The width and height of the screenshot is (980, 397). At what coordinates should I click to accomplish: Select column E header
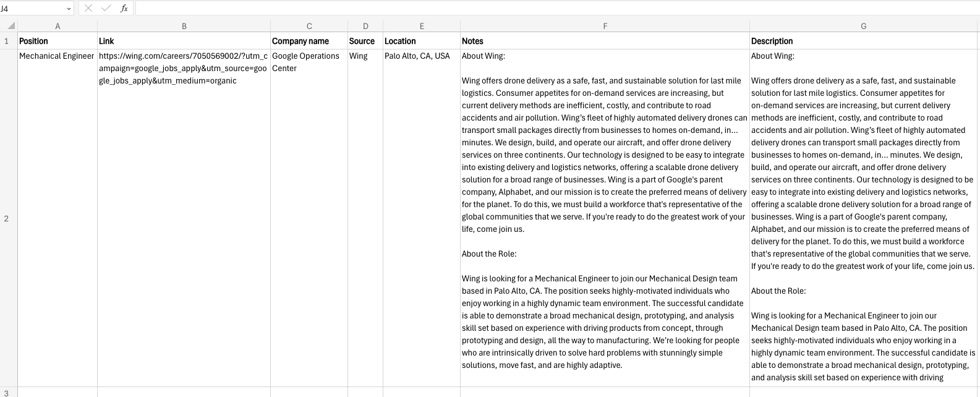pos(422,26)
